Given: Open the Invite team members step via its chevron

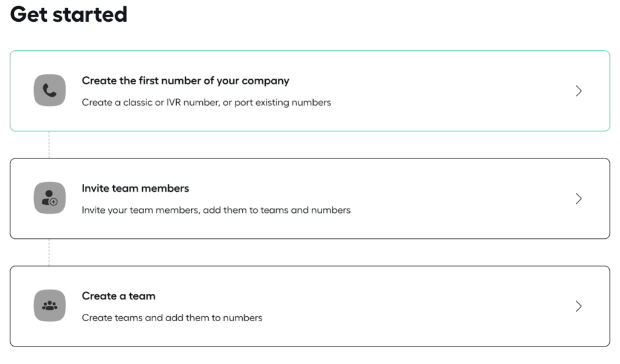Looking at the screenshot, I should 578,198.
